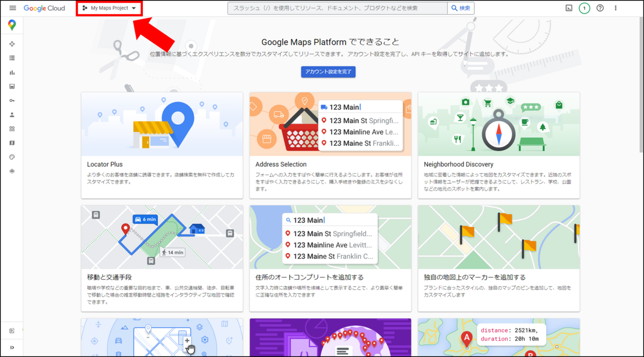This screenshot has height=357, width=644.
Task: Click the 検索 search button
Action: (461, 8)
